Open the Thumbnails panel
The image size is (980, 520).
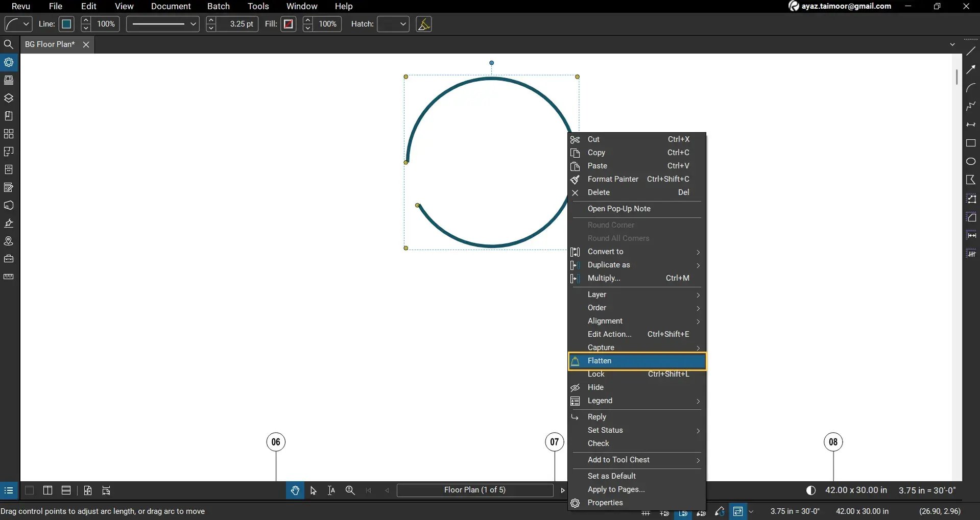tap(9, 80)
